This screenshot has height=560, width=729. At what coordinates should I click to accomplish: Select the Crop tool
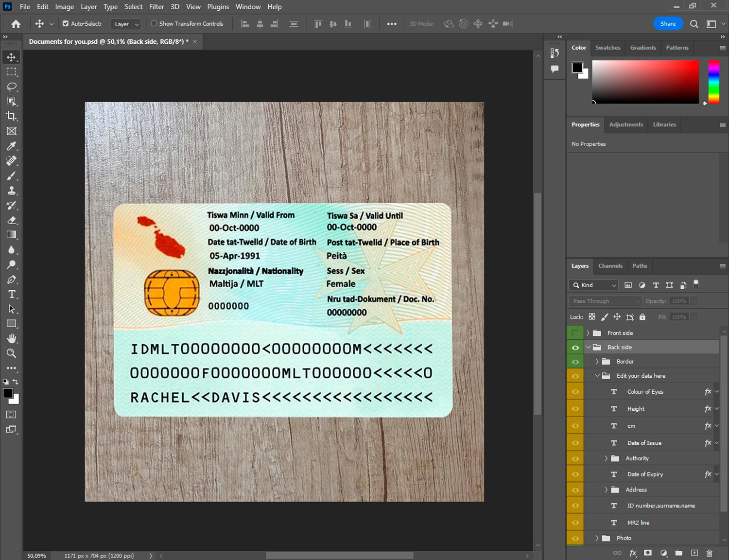12,116
